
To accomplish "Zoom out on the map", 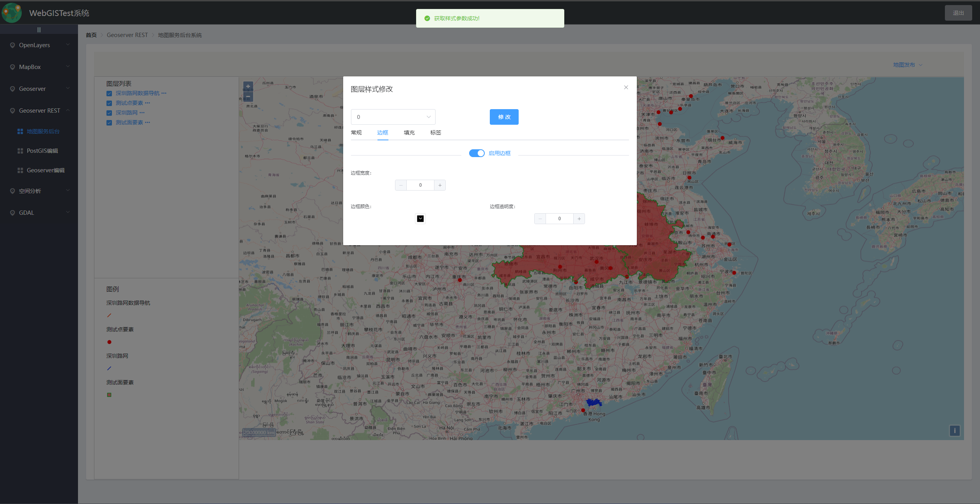I will click(248, 96).
